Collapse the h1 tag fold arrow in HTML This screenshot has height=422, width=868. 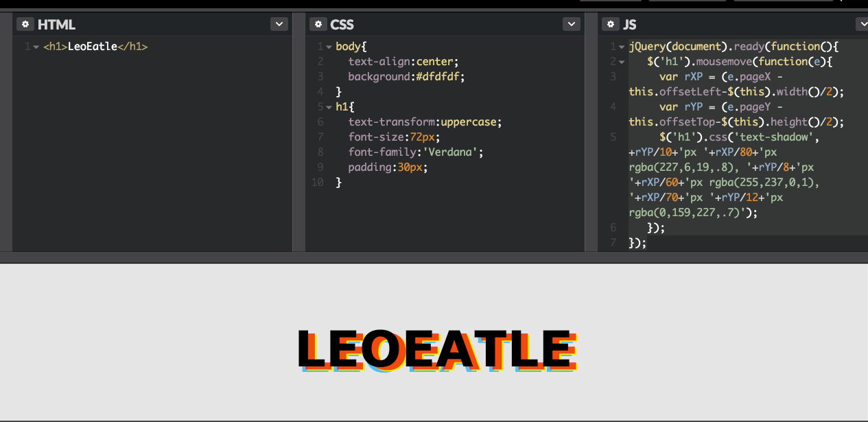36,47
